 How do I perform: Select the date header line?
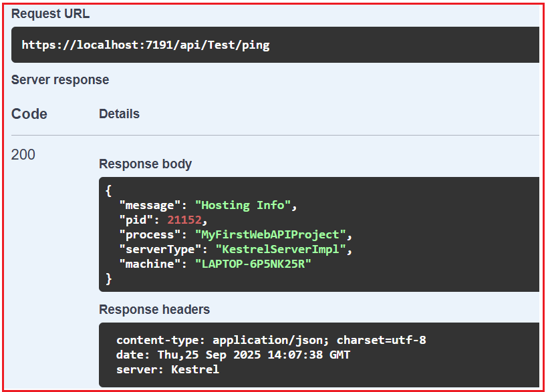tap(233, 355)
